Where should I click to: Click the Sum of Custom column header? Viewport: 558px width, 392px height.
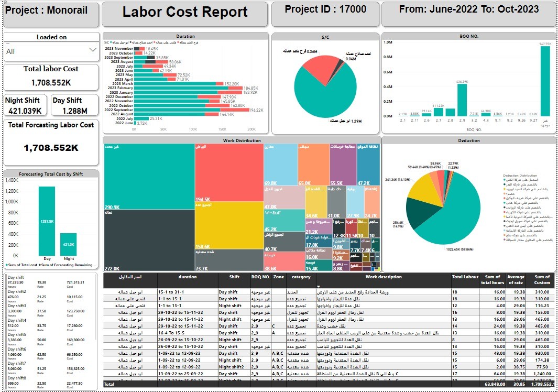click(x=542, y=280)
